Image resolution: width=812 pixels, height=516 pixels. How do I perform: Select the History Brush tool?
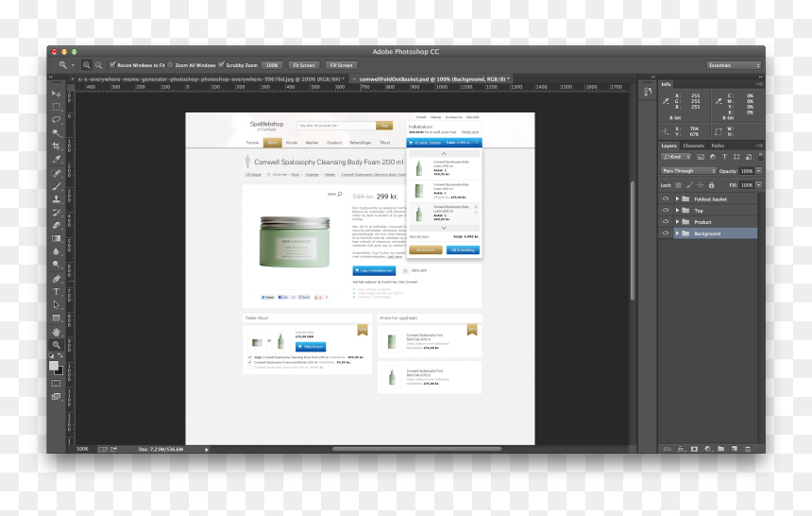tap(56, 212)
